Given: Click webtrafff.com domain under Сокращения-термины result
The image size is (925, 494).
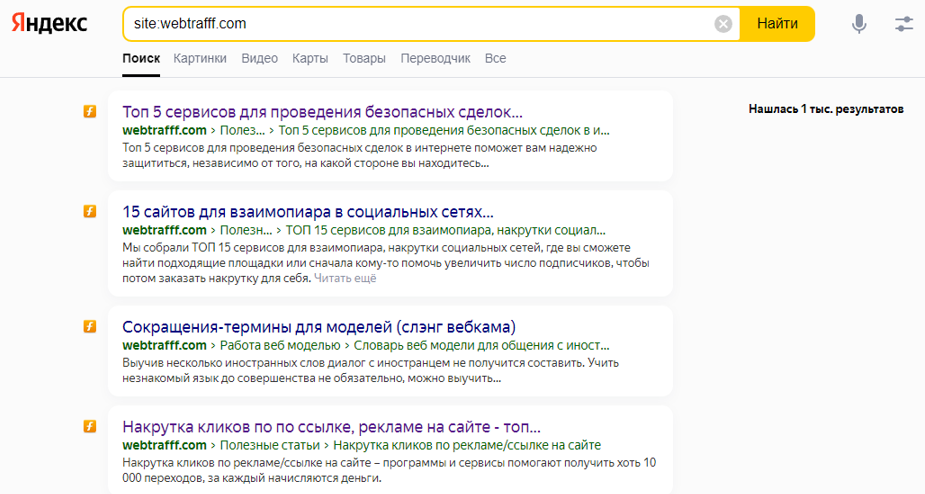Looking at the screenshot, I should coord(164,345).
